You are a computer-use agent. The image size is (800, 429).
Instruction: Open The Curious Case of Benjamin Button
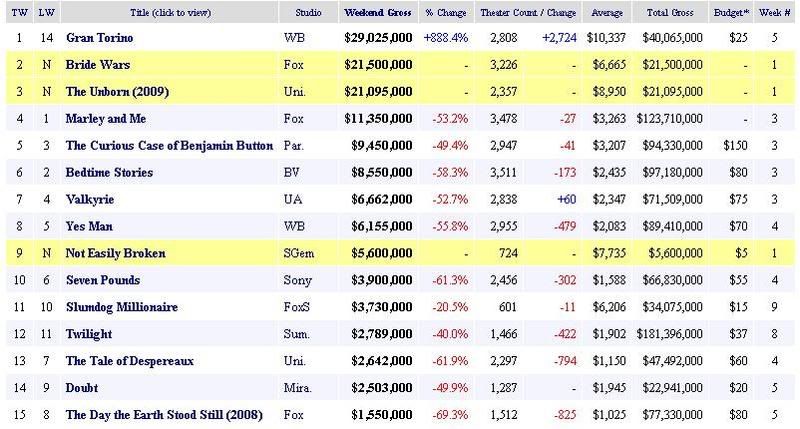(x=168, y=145)
